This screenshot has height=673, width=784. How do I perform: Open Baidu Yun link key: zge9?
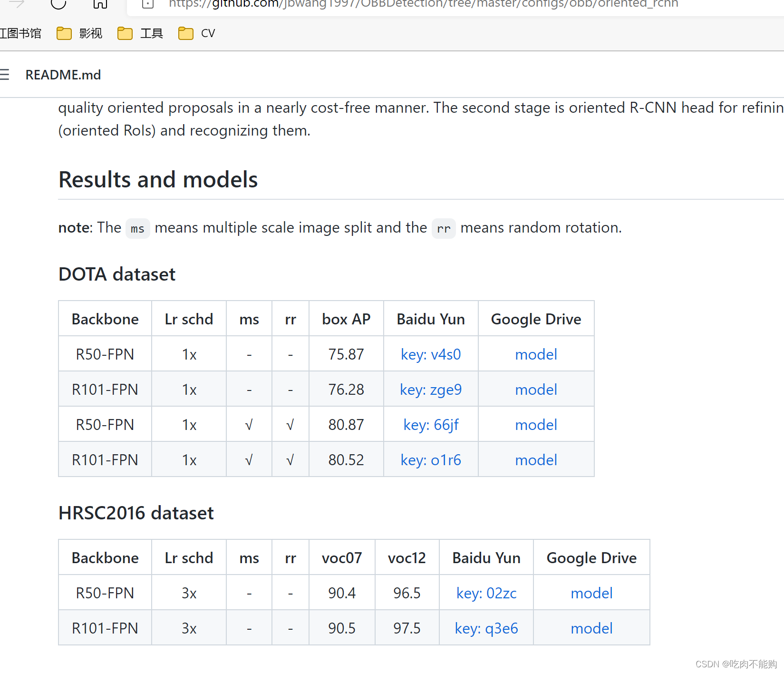point(431,390)
